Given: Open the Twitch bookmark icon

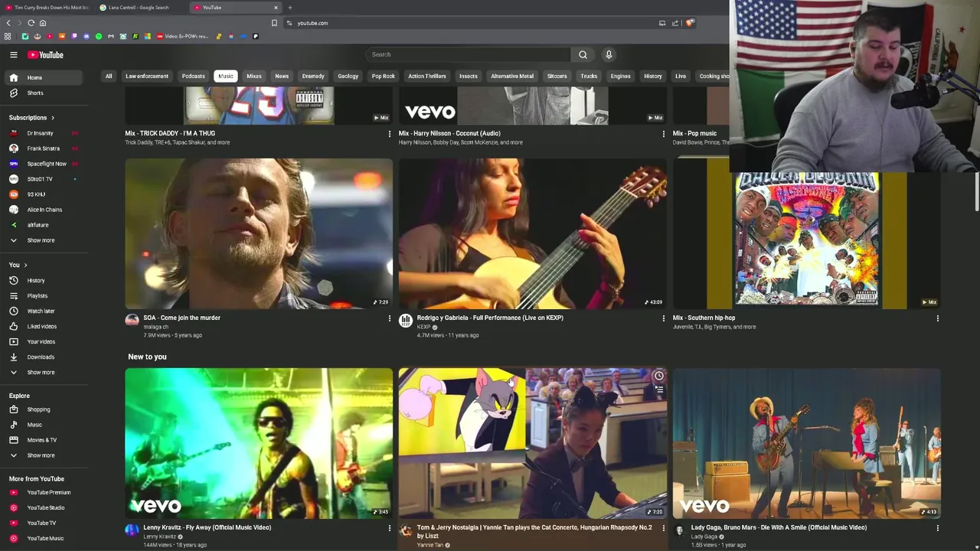Looking at the screenshot, I should 73,36.
